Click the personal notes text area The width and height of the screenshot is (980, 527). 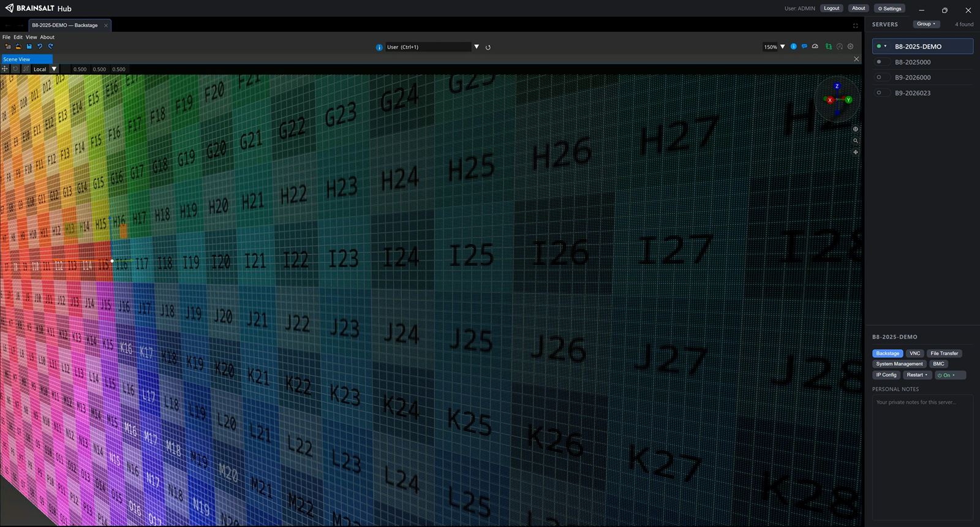[x=922, y=457]
